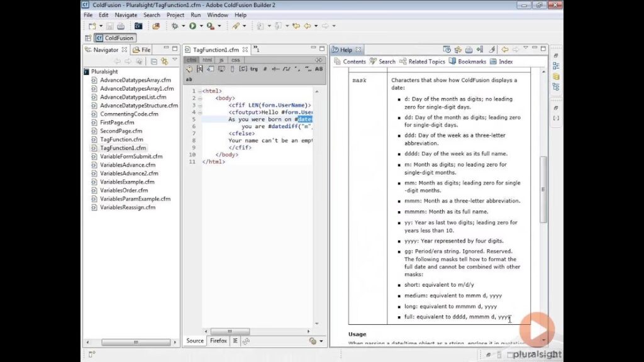
Task: Click the Save icon in main toolbar
Action: [109, 26]
